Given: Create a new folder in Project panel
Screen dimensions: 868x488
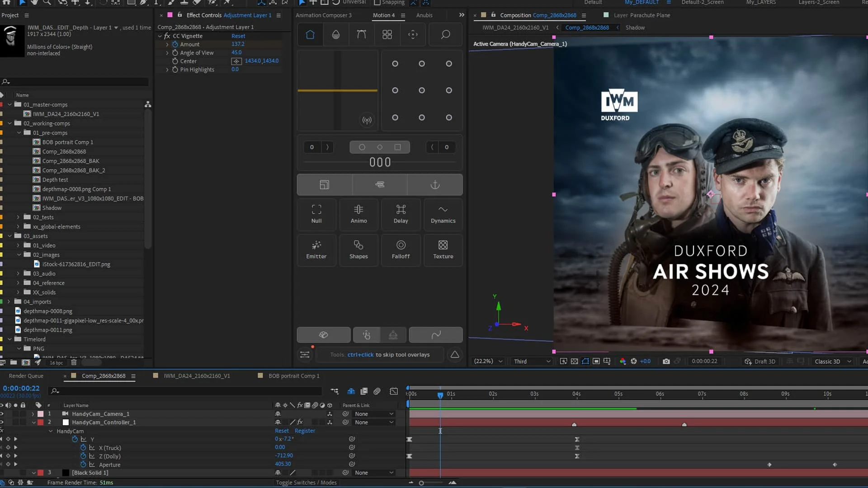Looking at the screenshot, I should point(14,362).
